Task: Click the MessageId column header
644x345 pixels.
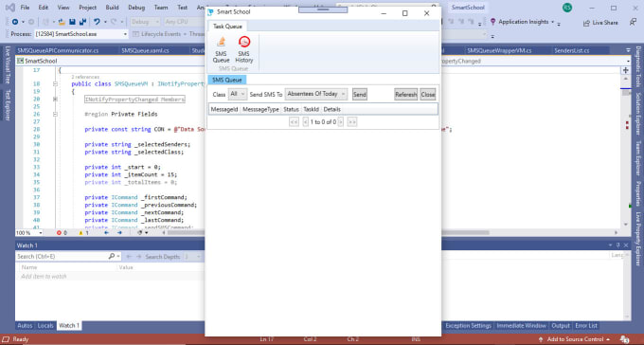Action: pyautogui.click(x=224, y=109)
